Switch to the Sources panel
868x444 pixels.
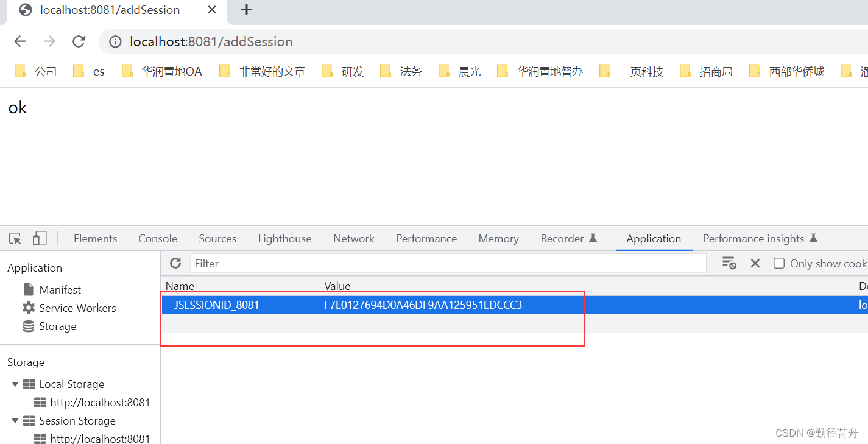217,239
